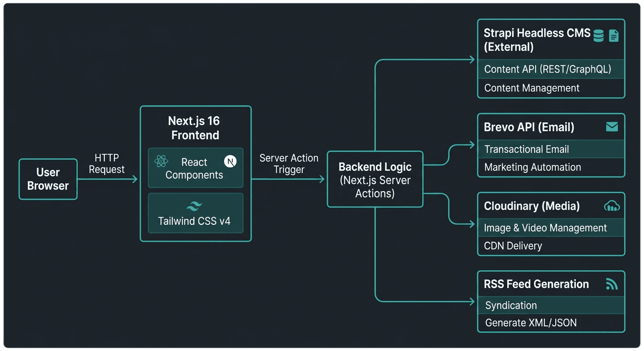Select the Transactional Email row
Screen dimensions: 644x351
551,149
